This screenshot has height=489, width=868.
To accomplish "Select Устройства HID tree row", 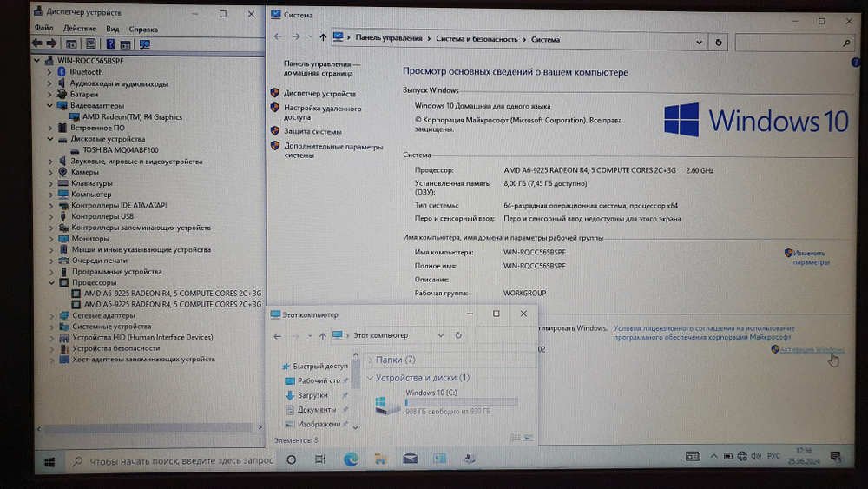I will point(142,337).
